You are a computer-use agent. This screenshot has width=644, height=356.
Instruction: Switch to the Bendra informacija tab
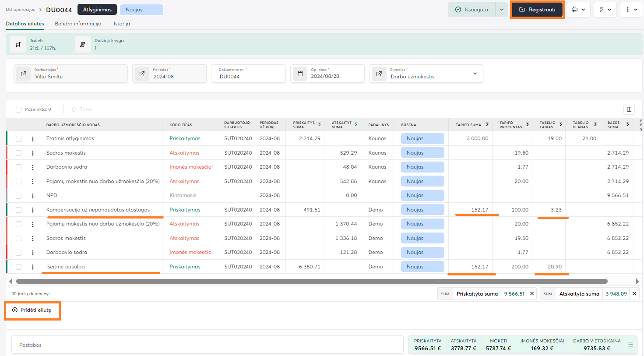click(78, 24)
